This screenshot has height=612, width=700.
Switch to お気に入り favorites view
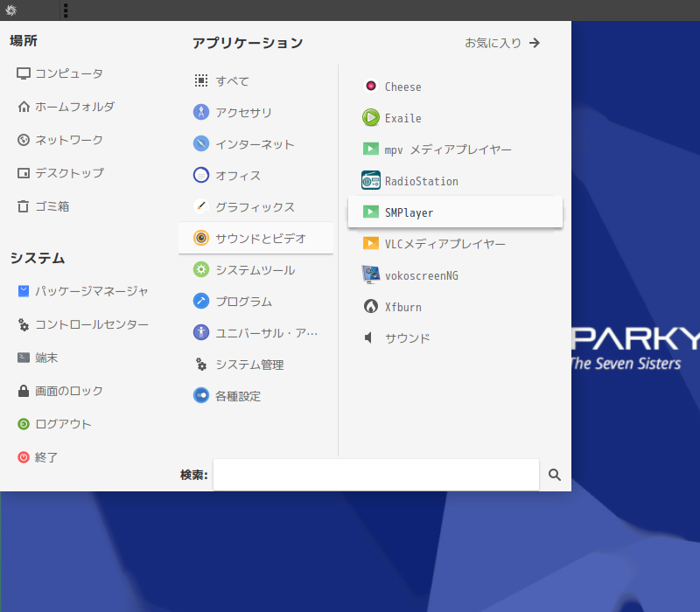pyautogui.click(x=502, y=43)
